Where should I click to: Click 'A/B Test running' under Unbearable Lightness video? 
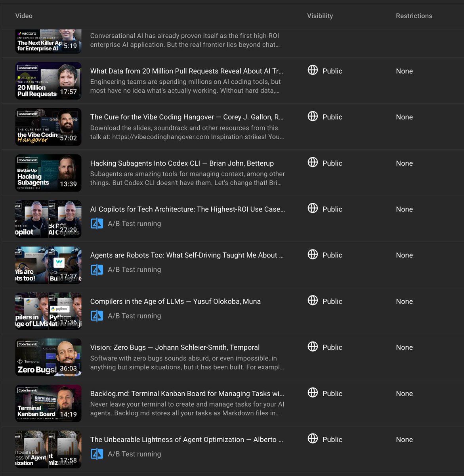(134, 454)
